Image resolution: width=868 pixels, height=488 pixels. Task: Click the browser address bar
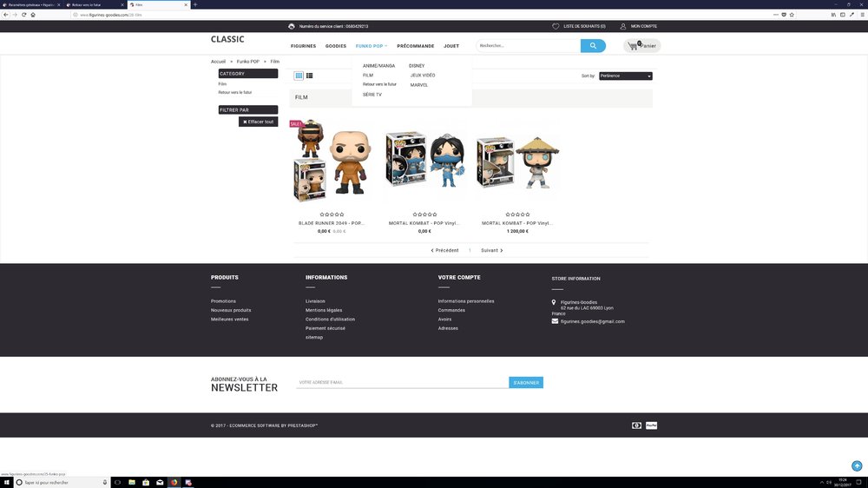tap(421, 15)
